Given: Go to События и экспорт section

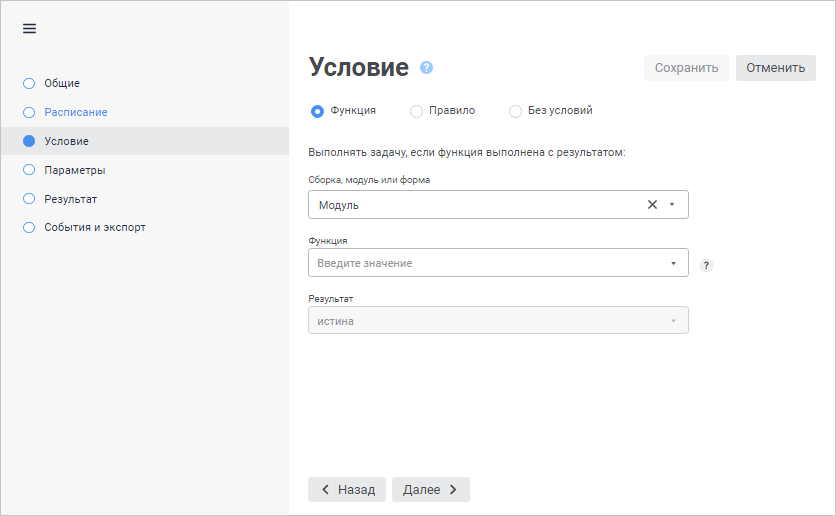Looking at the screenshot, I should click(x=95, y=227).
